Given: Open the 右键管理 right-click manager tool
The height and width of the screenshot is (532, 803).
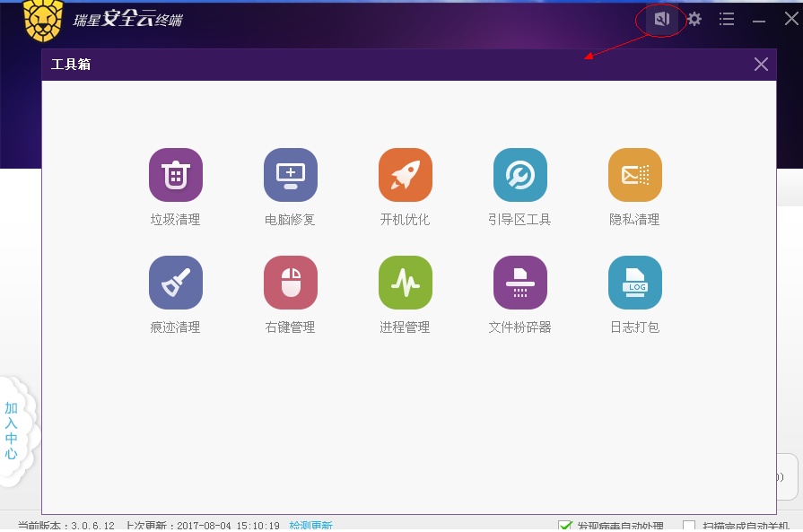Looking at the screenshot, I should click(291, 282).
